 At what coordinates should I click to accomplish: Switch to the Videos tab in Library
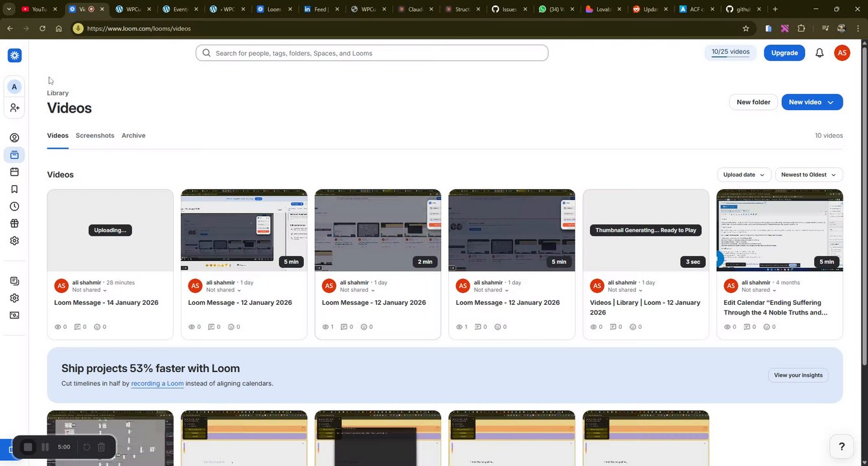[58, 135]
